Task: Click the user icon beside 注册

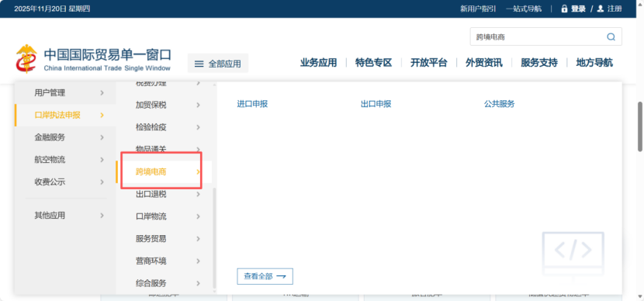Action: point(600,9)
